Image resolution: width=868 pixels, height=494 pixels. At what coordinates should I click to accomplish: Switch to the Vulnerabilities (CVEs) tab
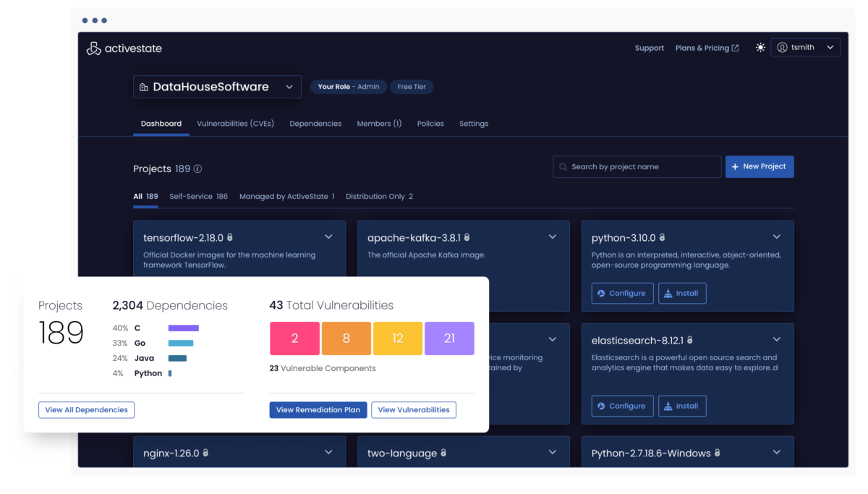235,123
